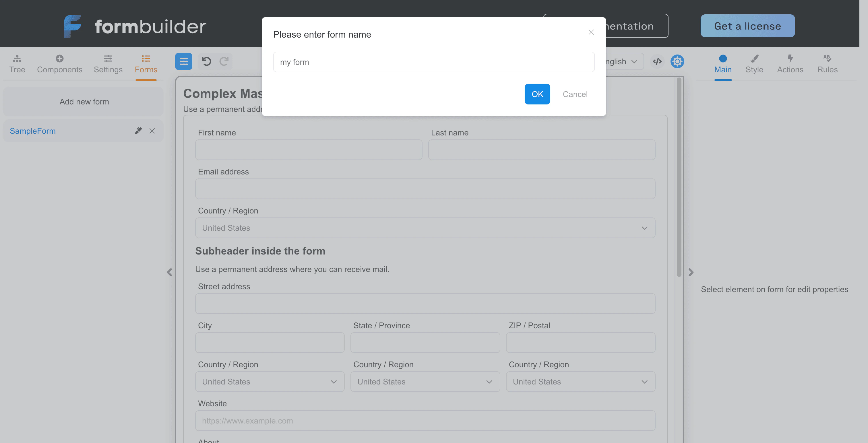Open the code view icon
The image size is (868, 443).
coord(657,61)
